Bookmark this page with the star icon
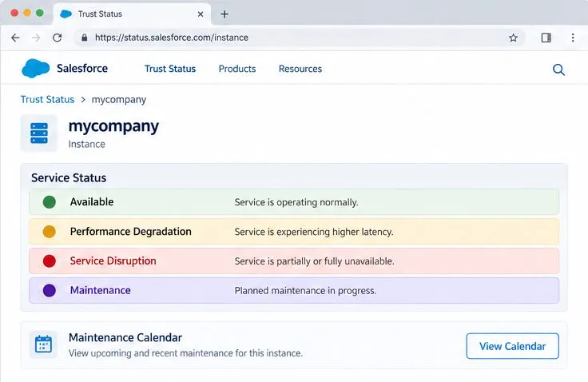The width and height of the screenshot is (588, 382). tap(513, 38)
